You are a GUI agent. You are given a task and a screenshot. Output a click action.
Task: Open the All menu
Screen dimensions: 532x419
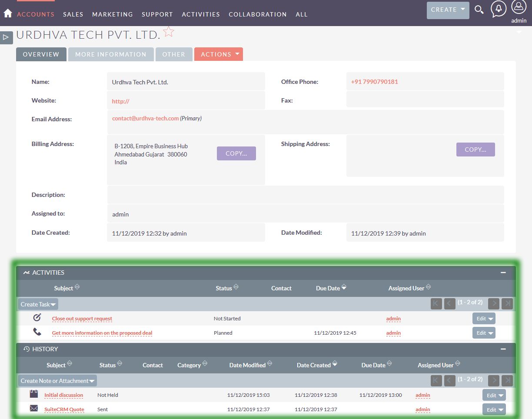coord(302,14)
